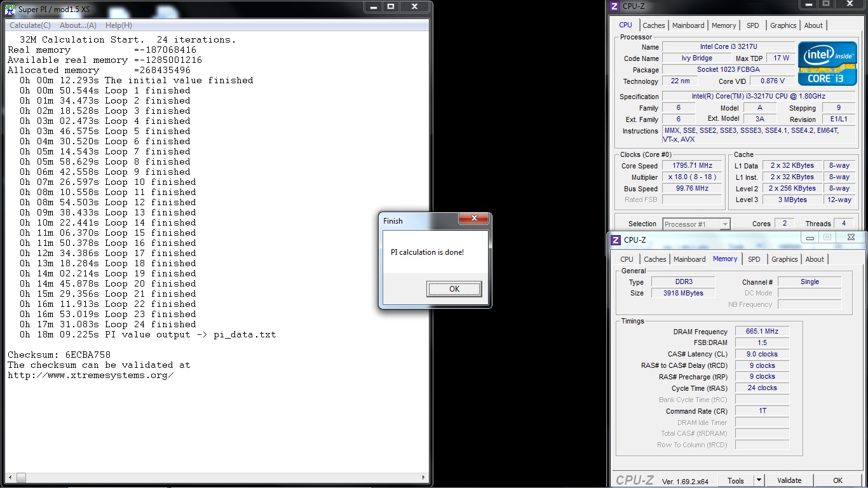The image size is (868, 488).
Task: Select CPU tab in upper CPU-Z window
Action: tap(626, 25)
